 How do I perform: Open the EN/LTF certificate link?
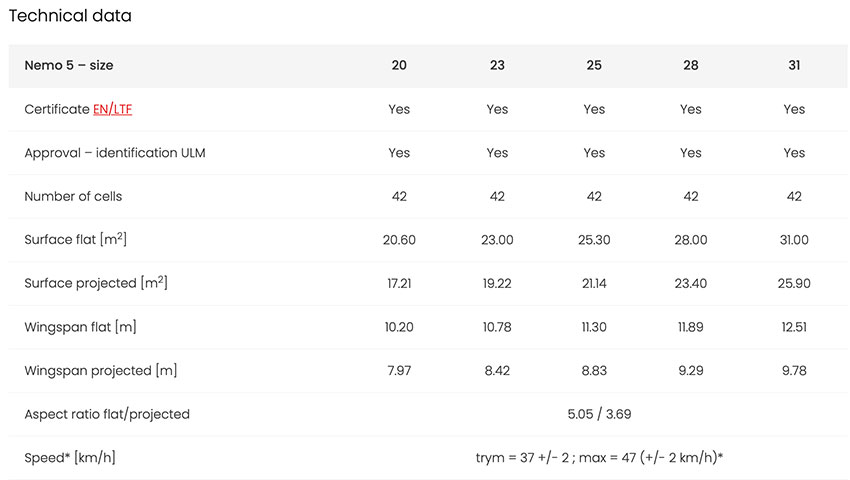[x=113, y=109]
